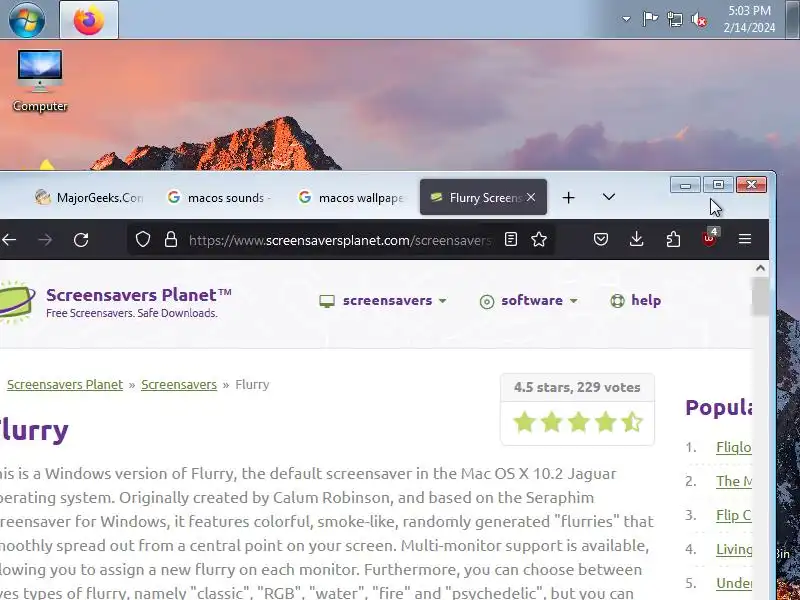Viewport: 800px width, 600px height.
Task: Expand the list all tabs chevron
Action: click(609, 197)
